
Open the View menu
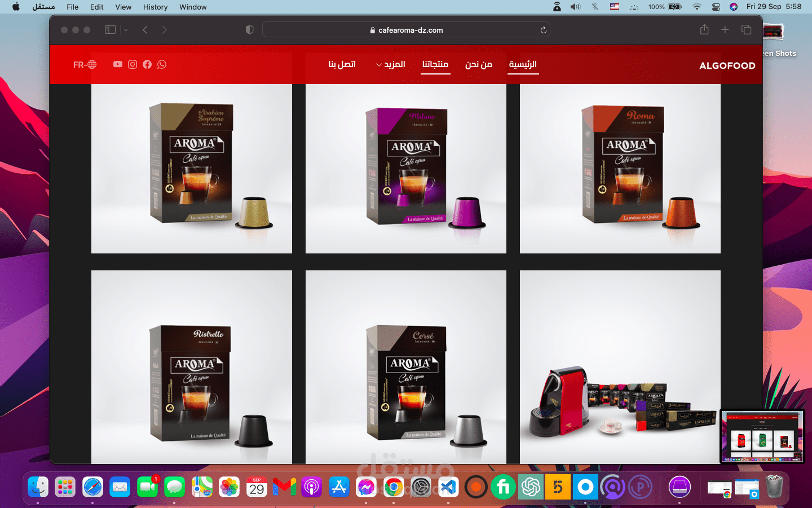pos(123,7)
